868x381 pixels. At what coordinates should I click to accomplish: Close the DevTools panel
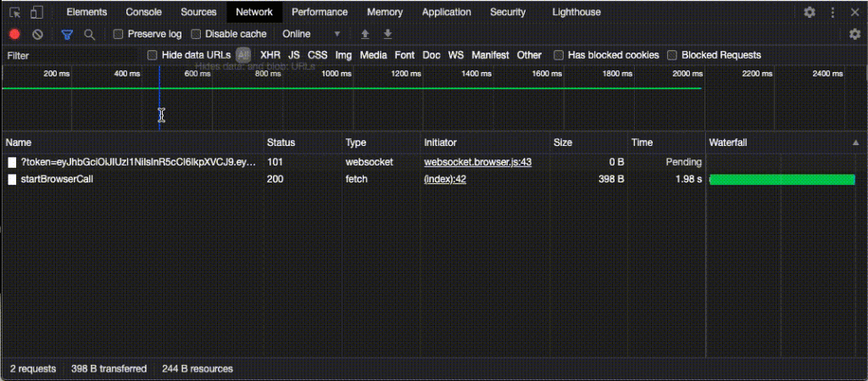click(x=854, y=12)
